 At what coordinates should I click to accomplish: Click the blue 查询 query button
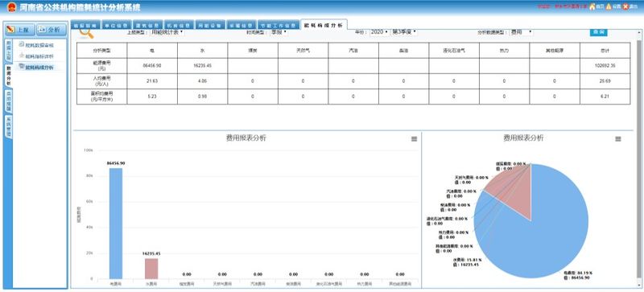(599, 32)
